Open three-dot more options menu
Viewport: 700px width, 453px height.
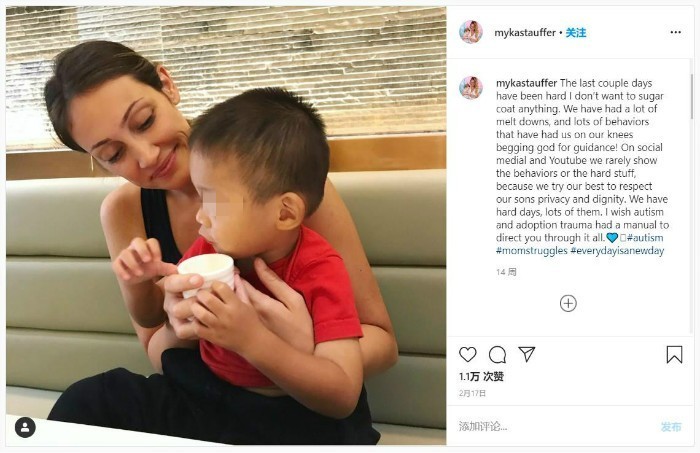(675, 32)
